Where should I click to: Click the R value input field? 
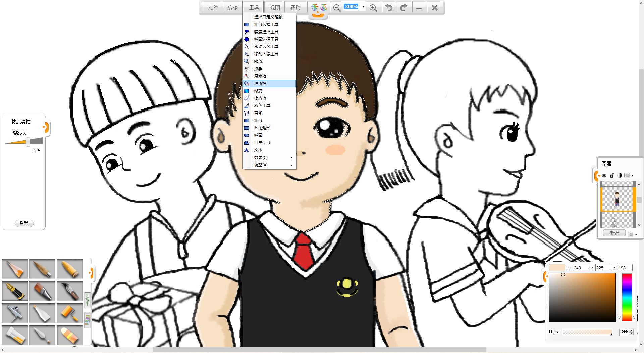pos(580,268)
